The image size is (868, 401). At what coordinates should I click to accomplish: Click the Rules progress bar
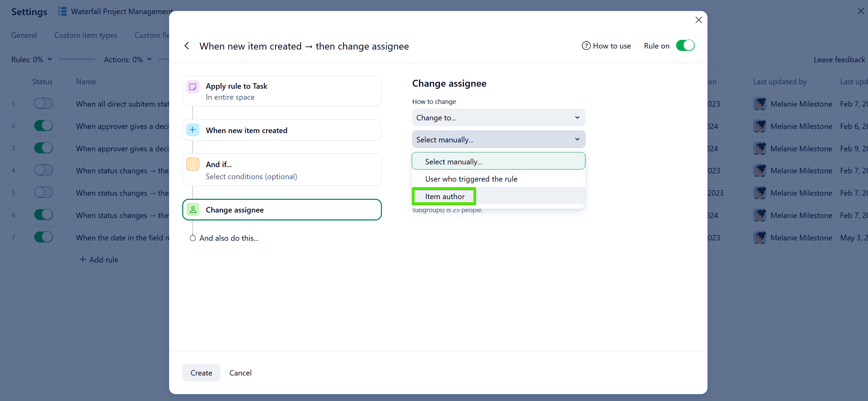77,59
